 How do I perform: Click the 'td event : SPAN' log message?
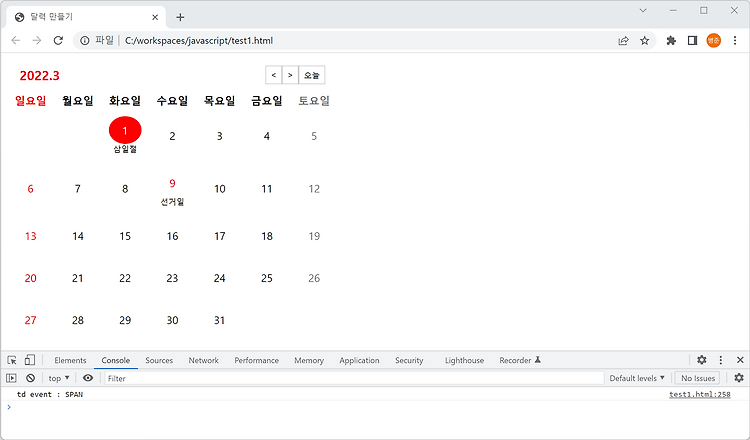50,395
